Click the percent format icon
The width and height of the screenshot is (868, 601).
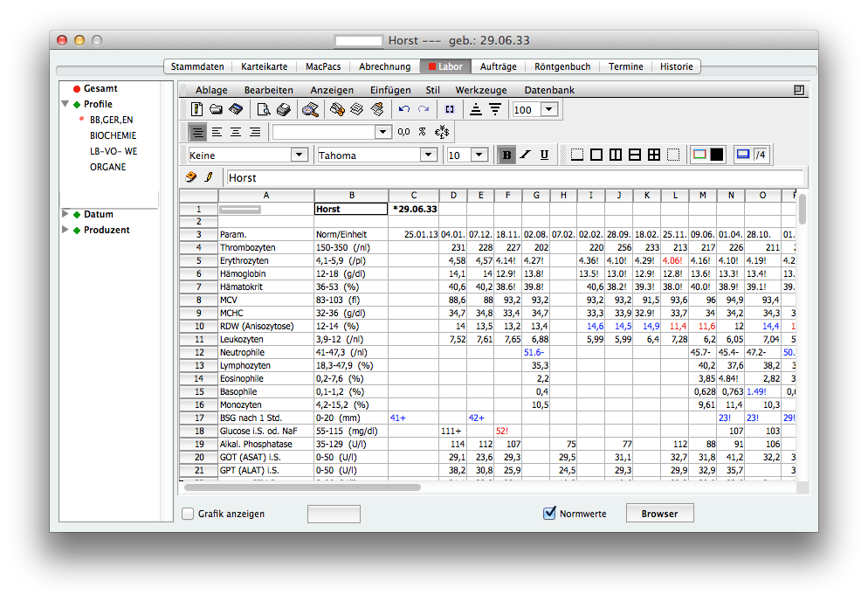click(x=422, y=132)
